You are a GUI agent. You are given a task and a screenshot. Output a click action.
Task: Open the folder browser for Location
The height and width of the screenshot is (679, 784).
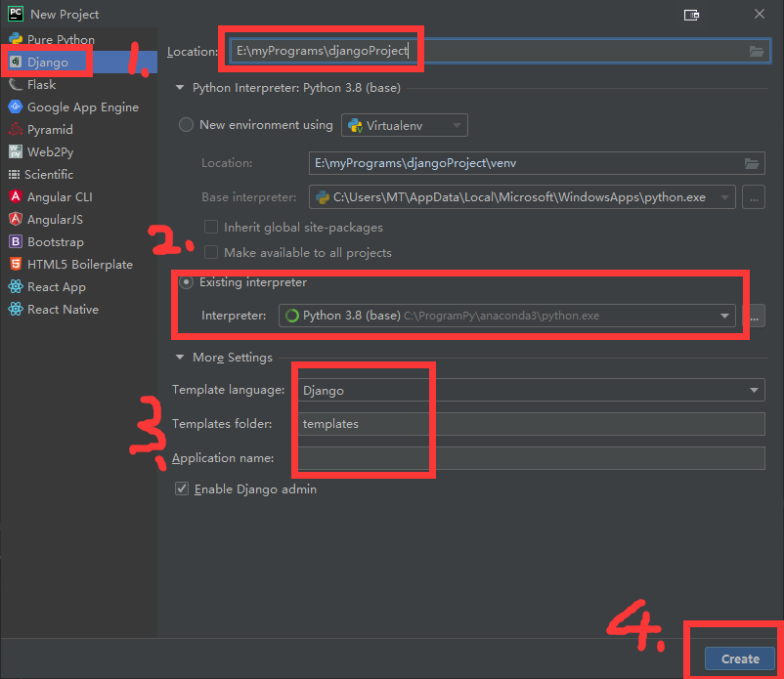(753, 51)
